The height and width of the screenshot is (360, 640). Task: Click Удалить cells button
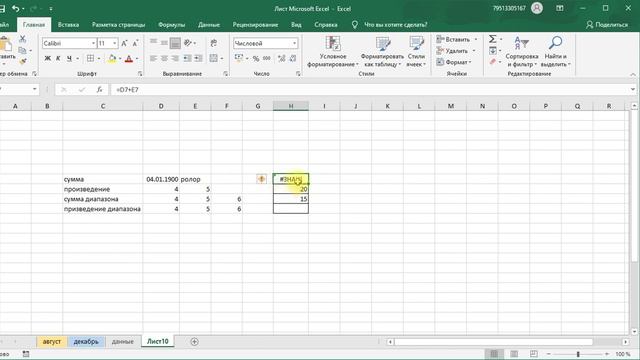click(456, 51)
